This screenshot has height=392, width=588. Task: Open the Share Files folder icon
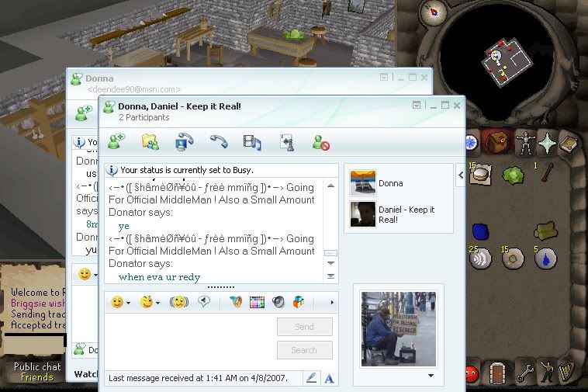pyautogui.click(x=150, y=142)
